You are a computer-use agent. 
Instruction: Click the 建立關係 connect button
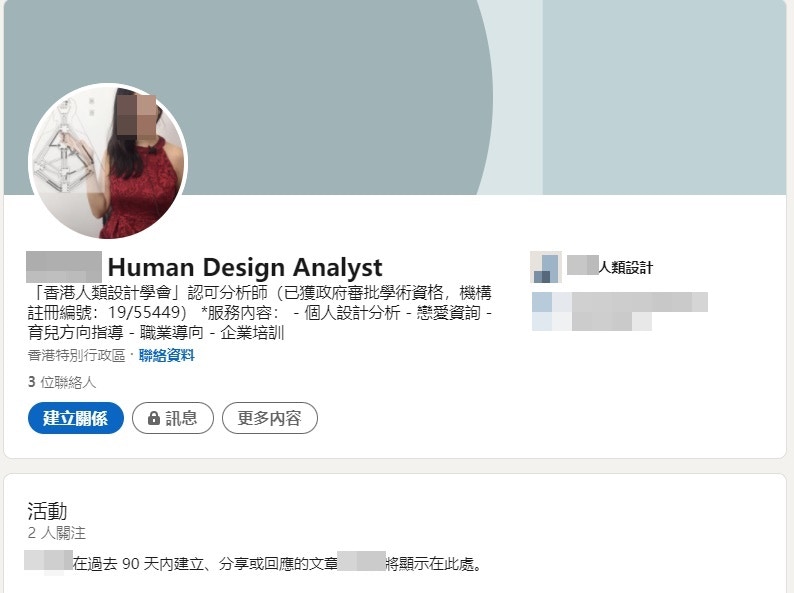tap(75, 418)
